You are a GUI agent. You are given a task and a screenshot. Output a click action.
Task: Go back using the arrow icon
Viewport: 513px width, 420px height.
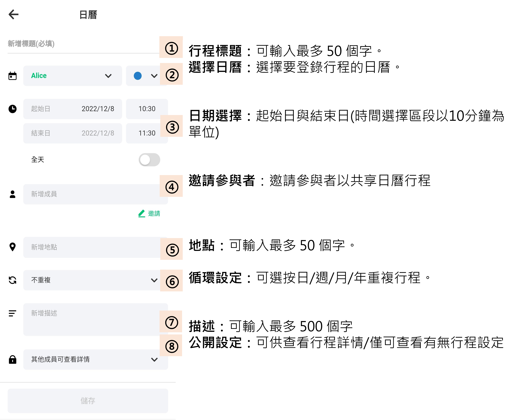(13, 14)
